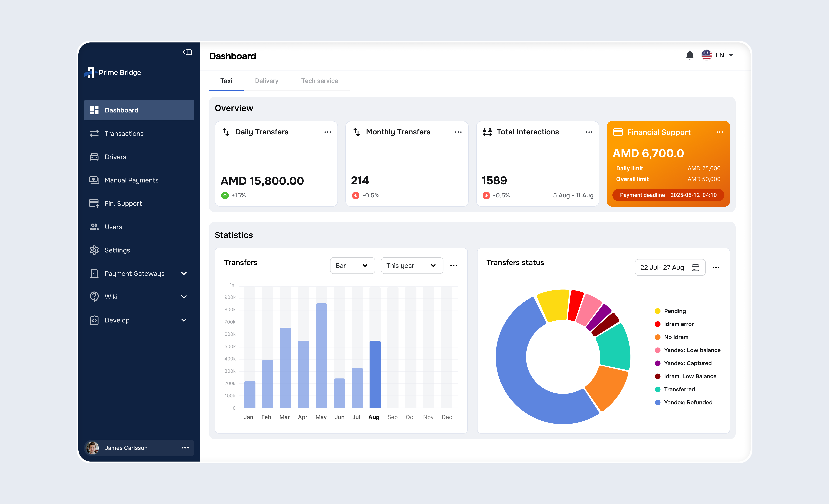Open Settings page

(x=139, y=250)
